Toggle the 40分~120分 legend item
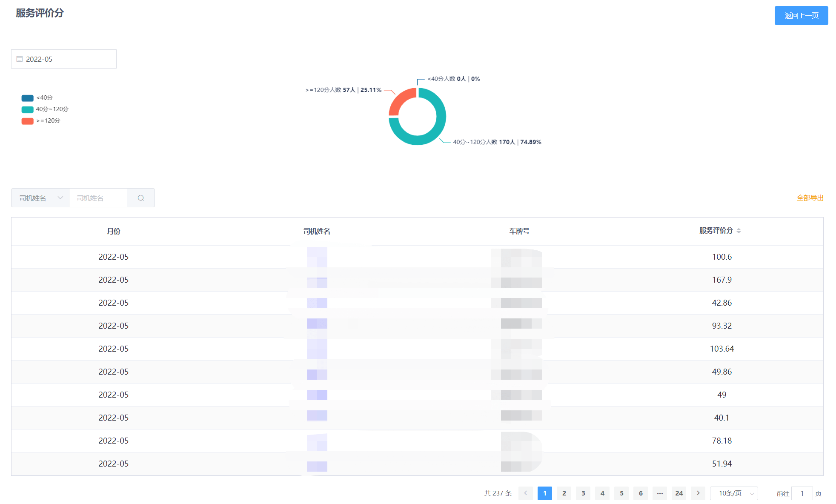The width and height of the screenshot is (836, 504). (x=45, y=109)
